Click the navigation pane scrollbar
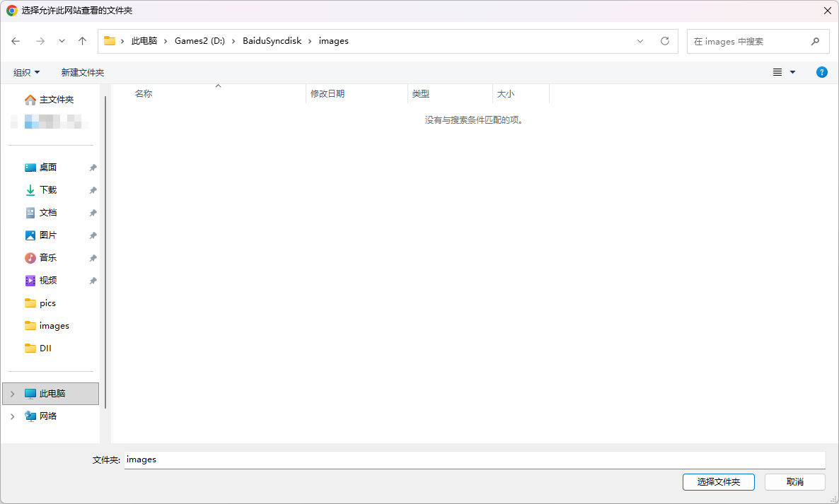The height and width of the screenshot is (504, 839). tap(105, 247)
